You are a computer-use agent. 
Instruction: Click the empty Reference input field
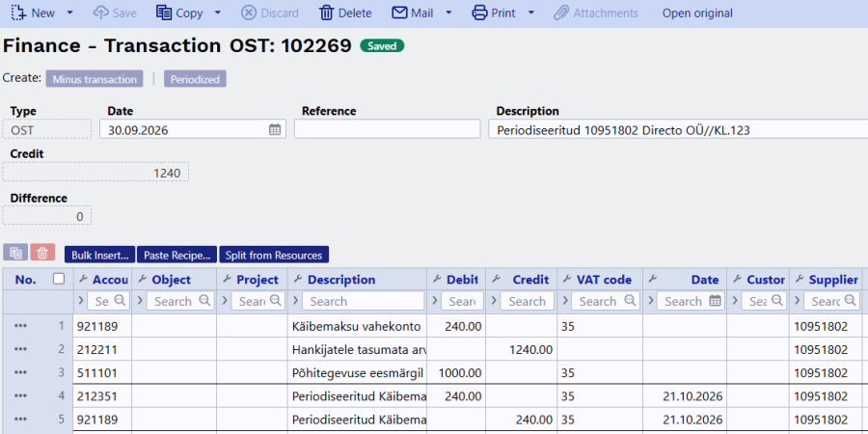point(387,129)
